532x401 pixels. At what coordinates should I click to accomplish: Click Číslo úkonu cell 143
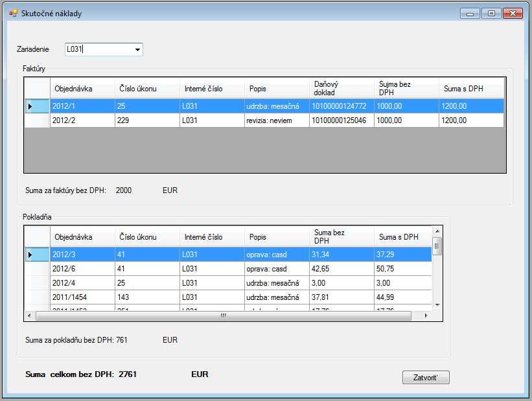point(147,297)
